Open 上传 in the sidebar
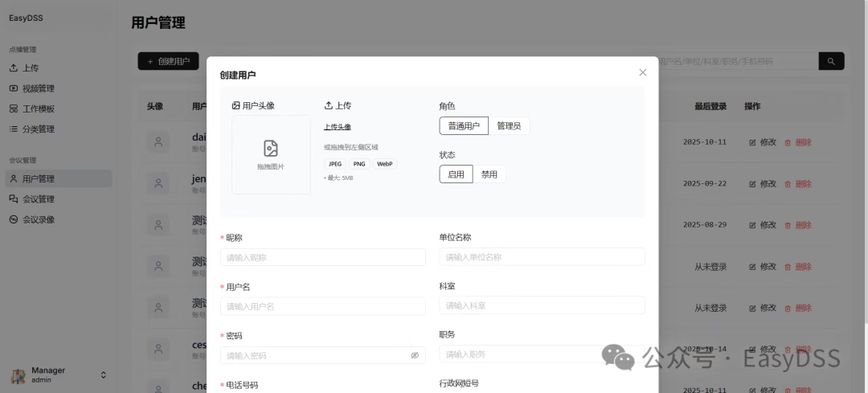This screenshot has height=393, width=868. tap(59, 68)
